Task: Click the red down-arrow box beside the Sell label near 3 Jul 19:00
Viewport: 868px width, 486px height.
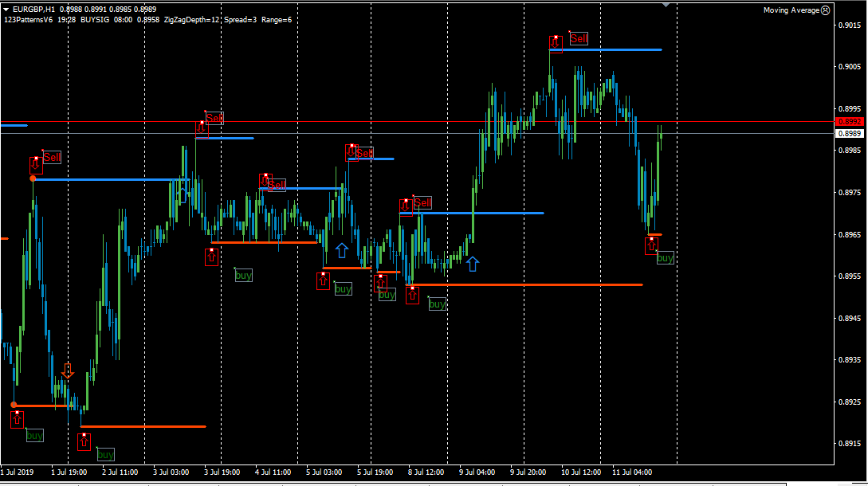Action: [x=202, y=129]
